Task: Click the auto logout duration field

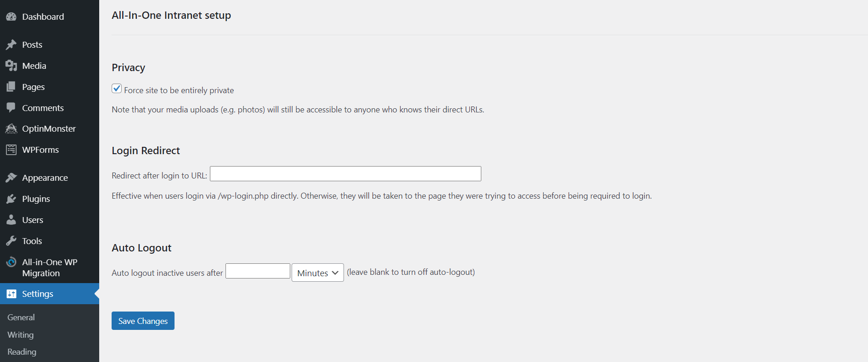Action: pyautogui.click(x=258, y=271)
